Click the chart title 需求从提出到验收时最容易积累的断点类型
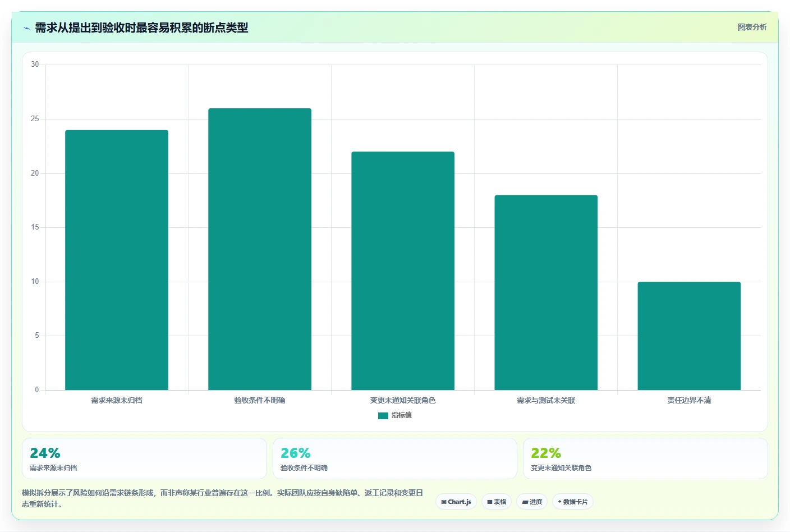 pos(141,28)
